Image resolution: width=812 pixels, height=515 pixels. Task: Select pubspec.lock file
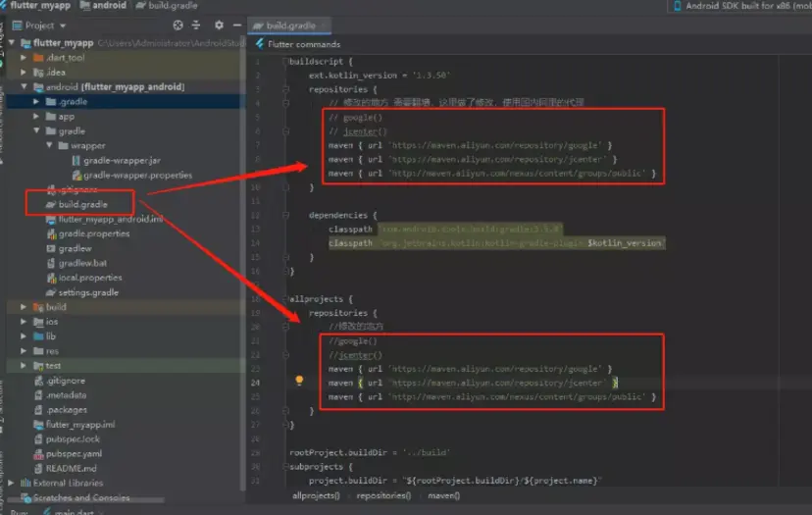(73, 439)
